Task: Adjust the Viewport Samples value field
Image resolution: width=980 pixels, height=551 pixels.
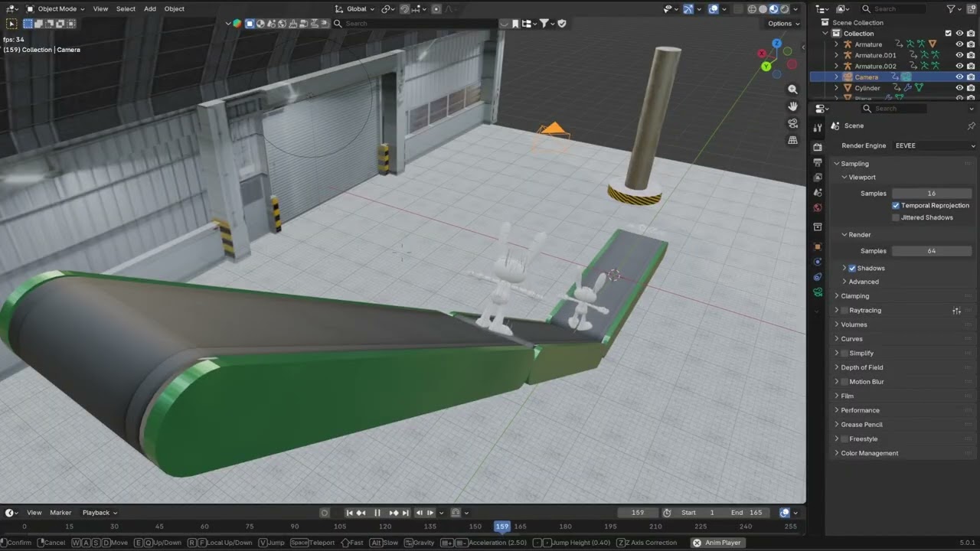Action: point(932,194)
